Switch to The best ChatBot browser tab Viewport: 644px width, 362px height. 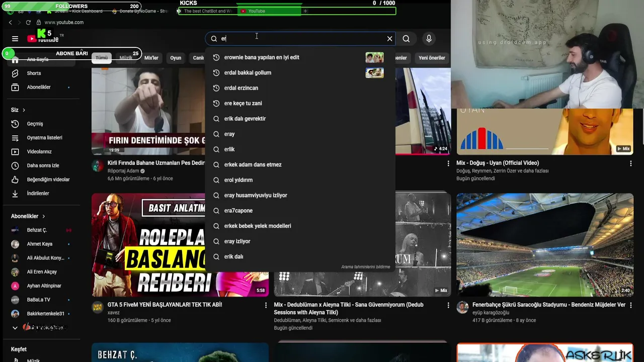(205, 11)
